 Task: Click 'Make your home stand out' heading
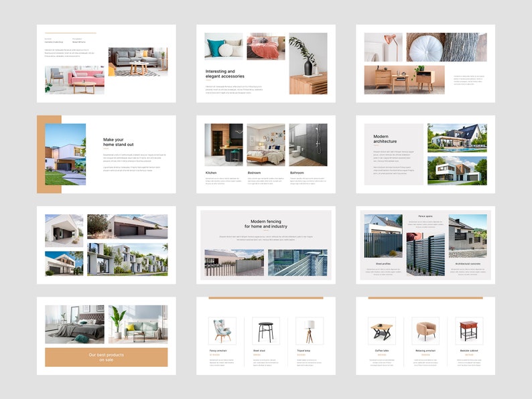click(118, 142)
